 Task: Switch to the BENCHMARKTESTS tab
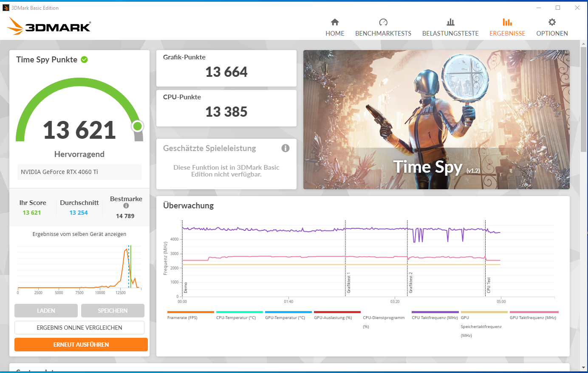pos(383,33)
